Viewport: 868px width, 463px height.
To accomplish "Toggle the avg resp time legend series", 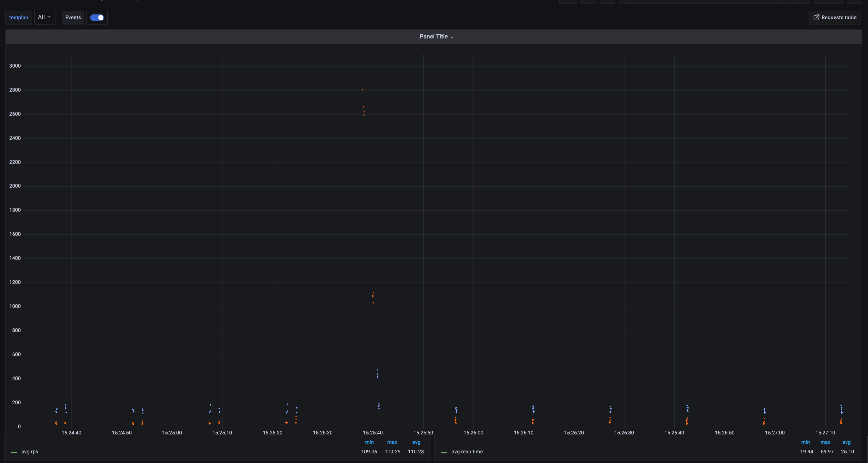I will (467, 452).
